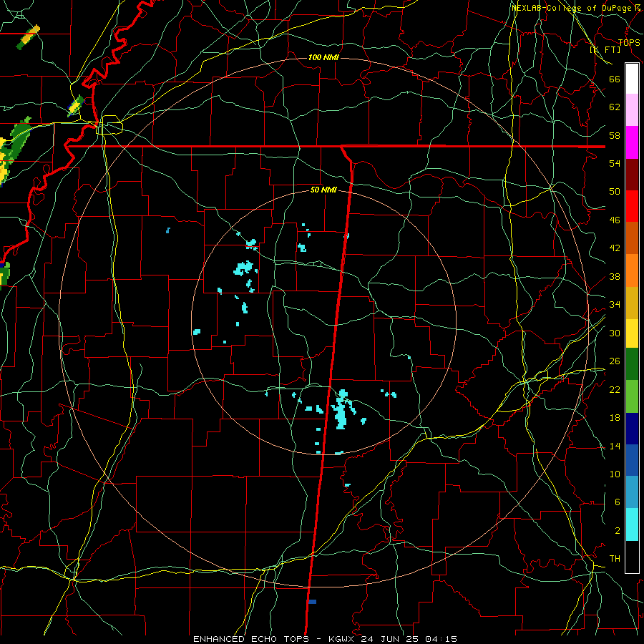The height and width of the screenshot is (644, 644).
Task: Click the legend value '38'
Action: point(615,277)
